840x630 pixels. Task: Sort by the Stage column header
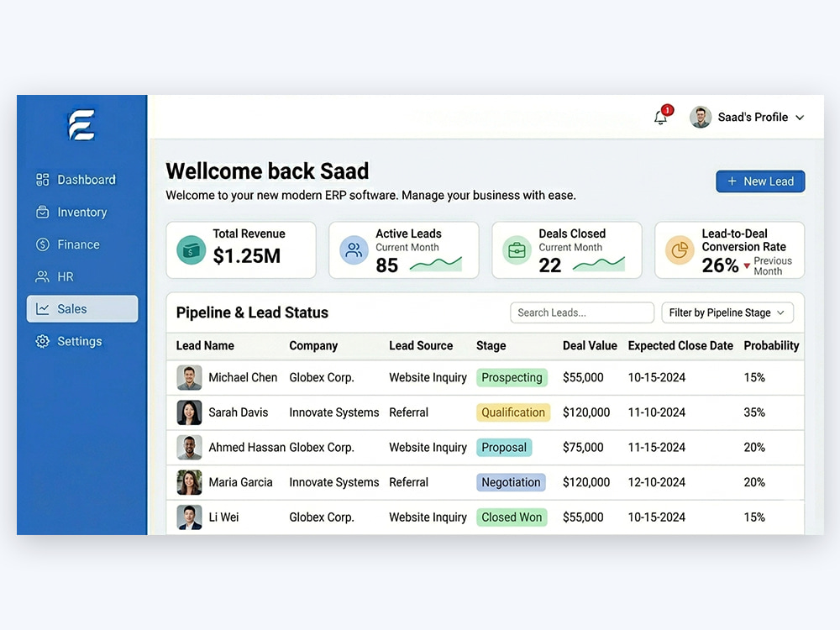tap(491, 346)
